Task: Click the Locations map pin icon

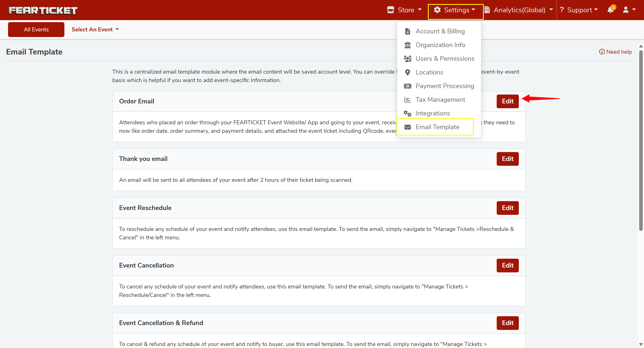Action: coord(408,72)
